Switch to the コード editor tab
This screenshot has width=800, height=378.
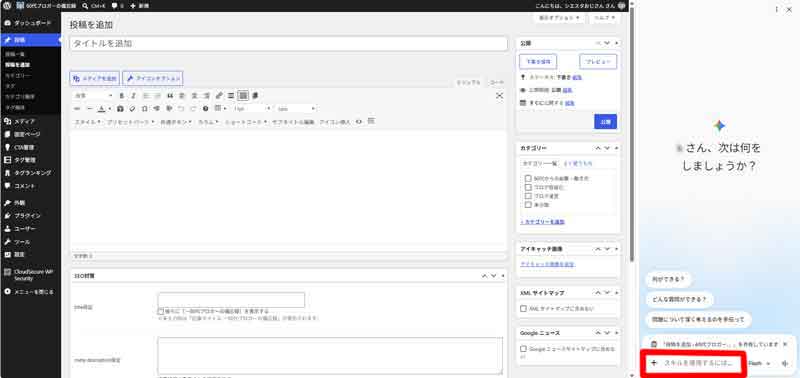click(496, 82)
